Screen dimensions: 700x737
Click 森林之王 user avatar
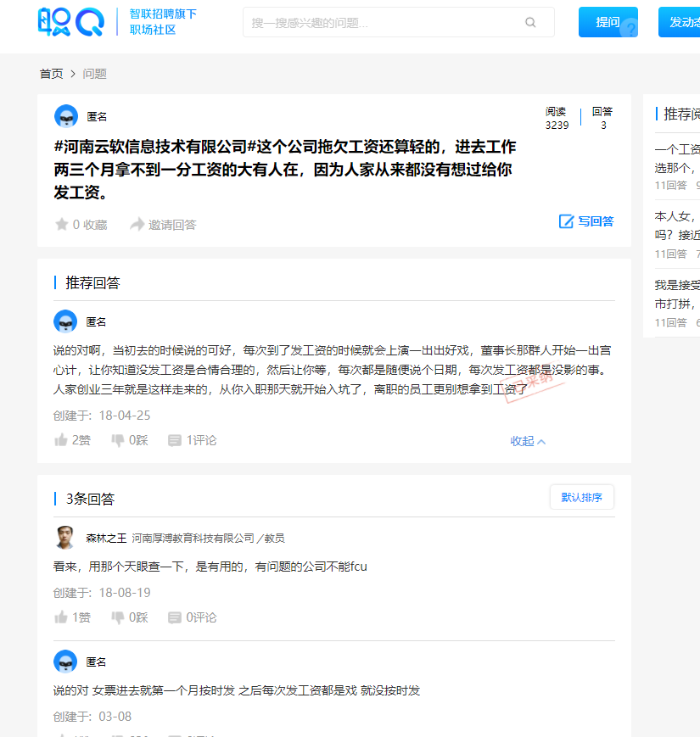64,538
